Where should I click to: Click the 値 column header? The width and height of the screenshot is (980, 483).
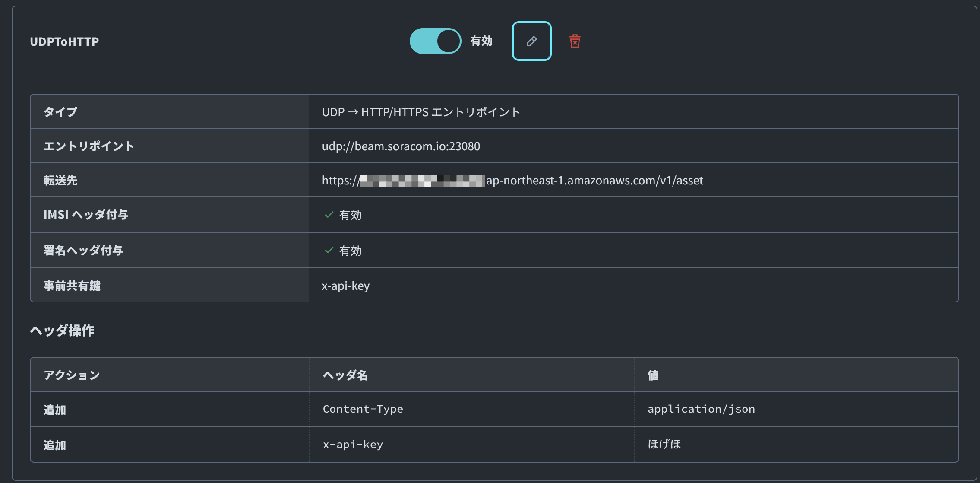coord(653,375)
